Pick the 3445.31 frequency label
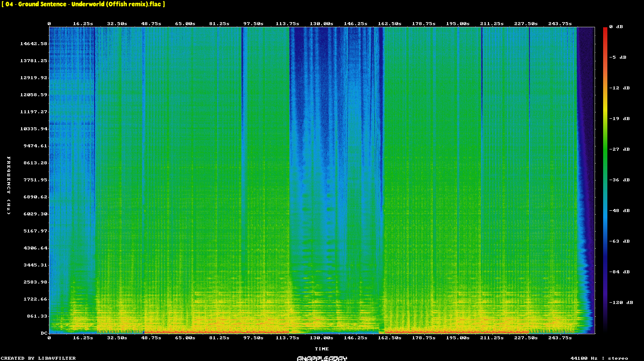644x361 pixels. click(35, 265)
